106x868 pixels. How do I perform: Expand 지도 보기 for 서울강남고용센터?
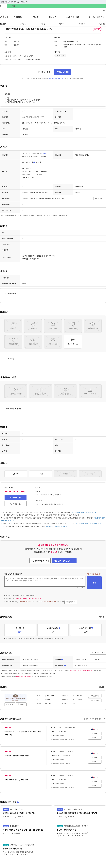[99, 659]
